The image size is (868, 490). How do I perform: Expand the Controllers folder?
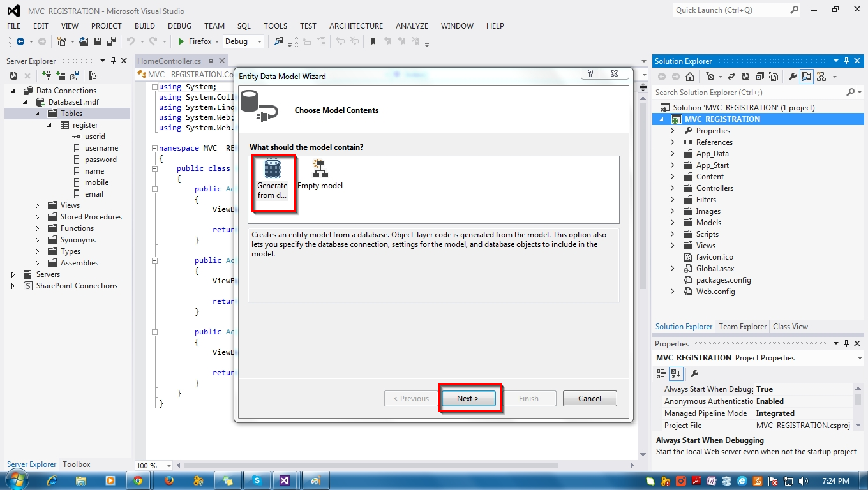(x=671, y=188)
